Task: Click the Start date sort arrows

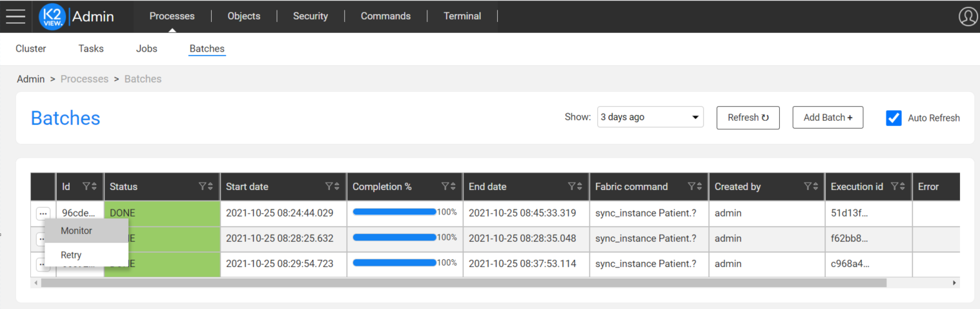Action: [338, 187]
